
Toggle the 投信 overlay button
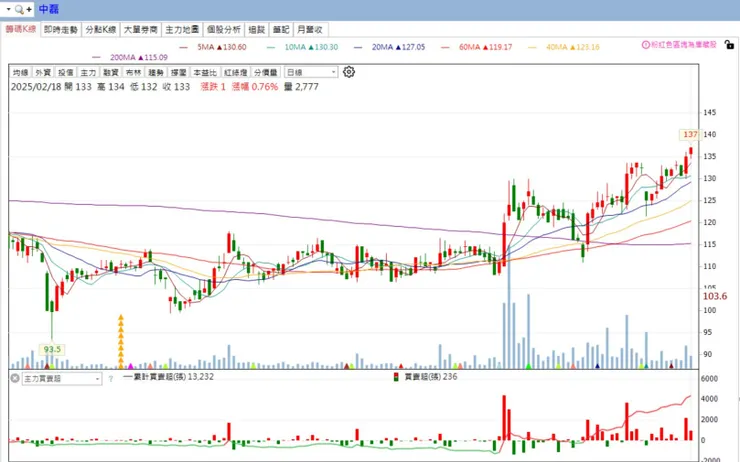click(66, 72)
